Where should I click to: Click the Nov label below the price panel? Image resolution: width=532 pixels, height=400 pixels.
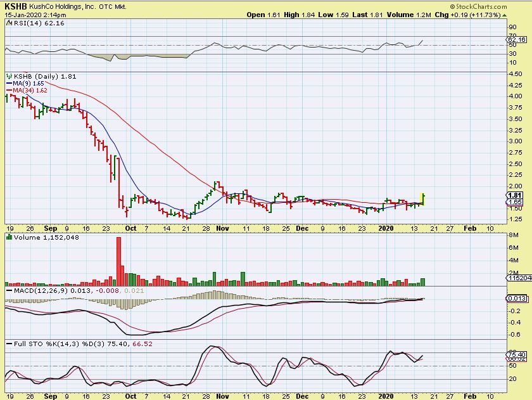coord(222,228)
